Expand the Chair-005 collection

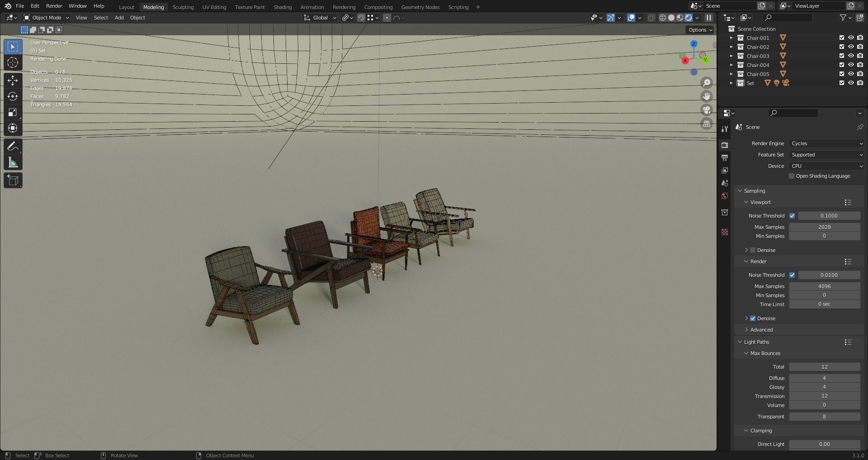click(731, 74)
